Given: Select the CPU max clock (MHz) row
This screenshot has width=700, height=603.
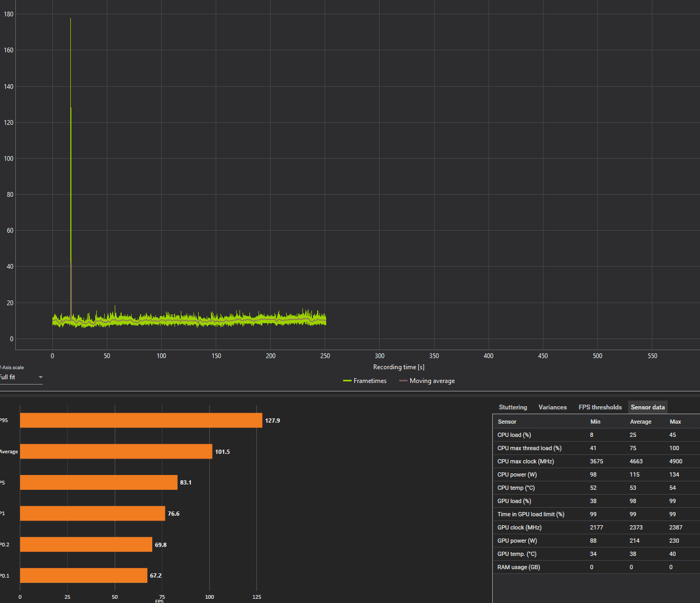Looking at the screenshot, I should (x=596, y=461).
